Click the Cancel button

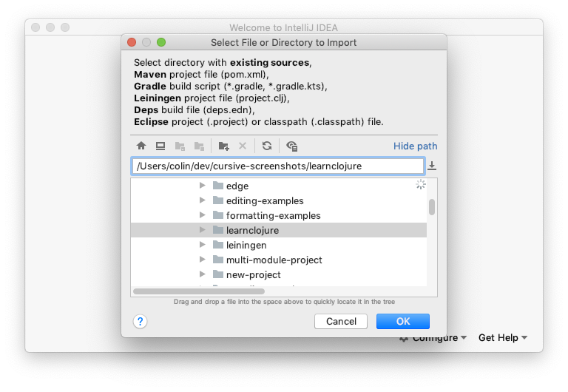click(x=341, y=321)
